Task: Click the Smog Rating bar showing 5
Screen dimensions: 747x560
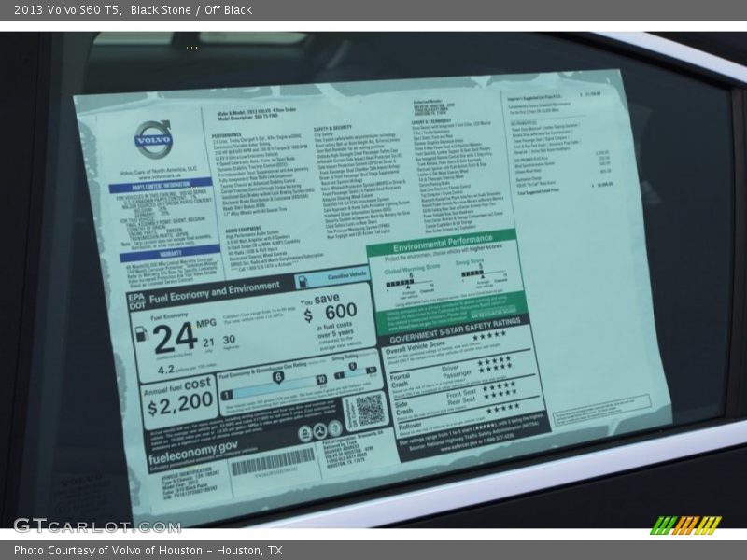Action: pyautogui.click(x=355, y=371)
